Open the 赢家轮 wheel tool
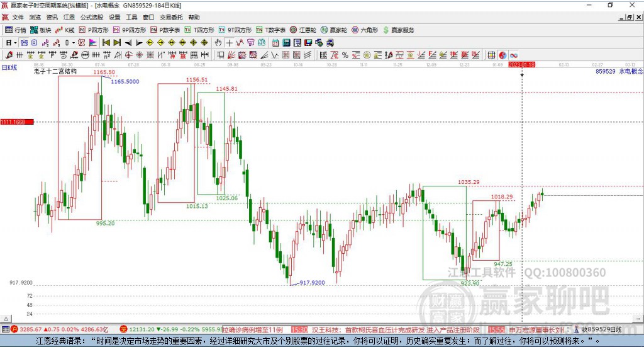 [x=334, y=30]
